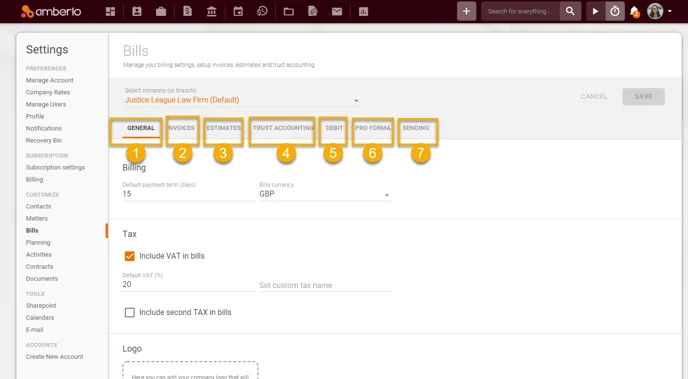The width and height of the screenshot is (688, 379).
Task: Open Documents settings in sidebar
Action: (42, 279)
